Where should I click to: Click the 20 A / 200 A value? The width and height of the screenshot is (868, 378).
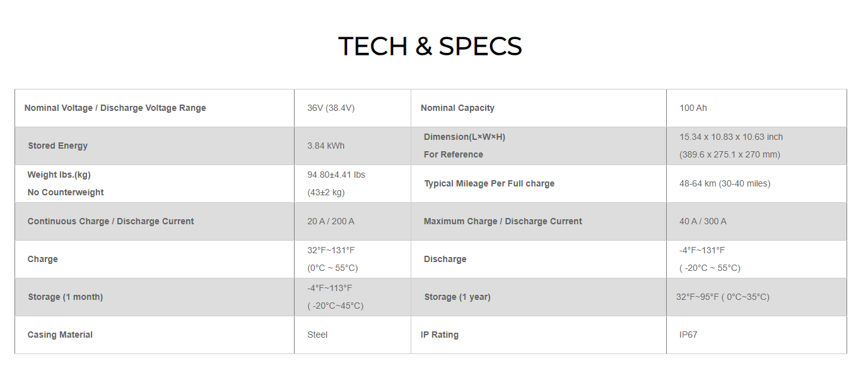click(331, 221)
